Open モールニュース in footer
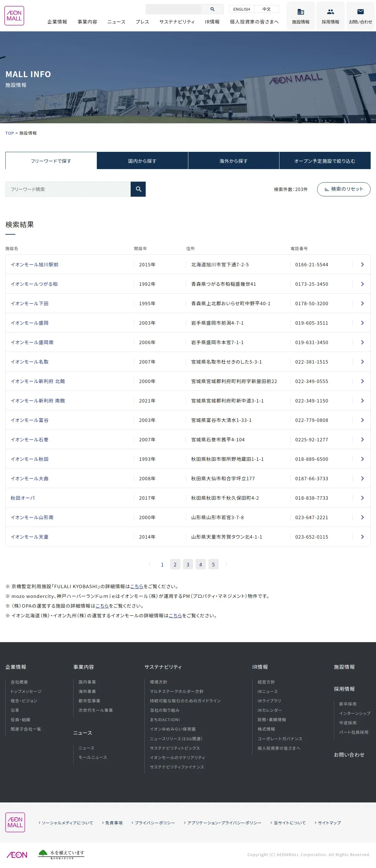 click(x=92, y=757)
